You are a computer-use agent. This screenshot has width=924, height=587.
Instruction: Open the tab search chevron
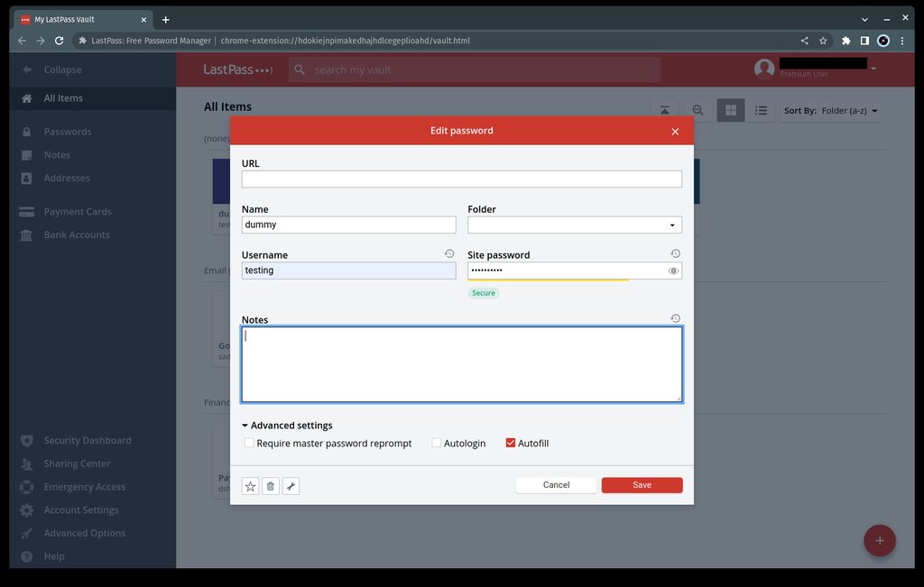[864, 20]
